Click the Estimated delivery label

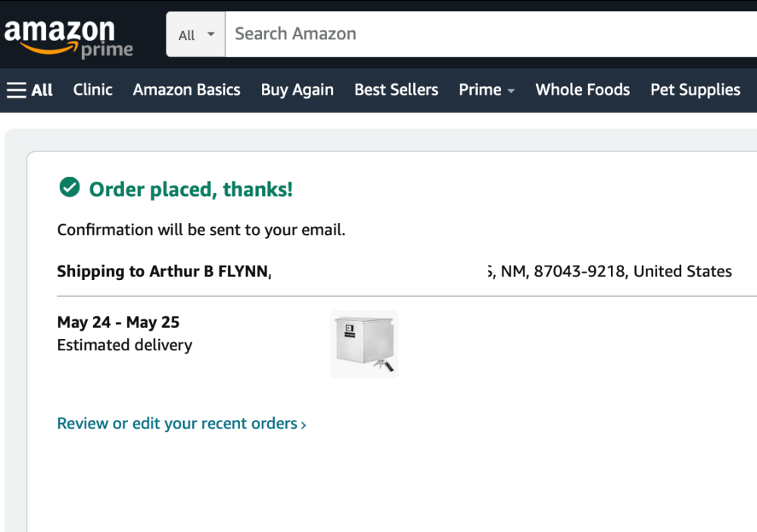(x=125, y=345)
